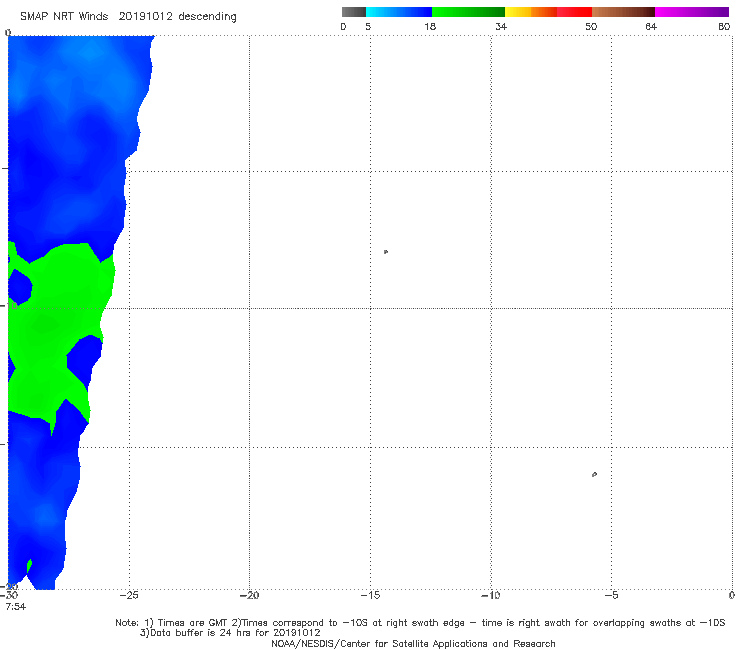The height and width of the screenshot is (650, 740).
Task: Click the date '20191012 descending' in the title
Action: pos(177,16)
